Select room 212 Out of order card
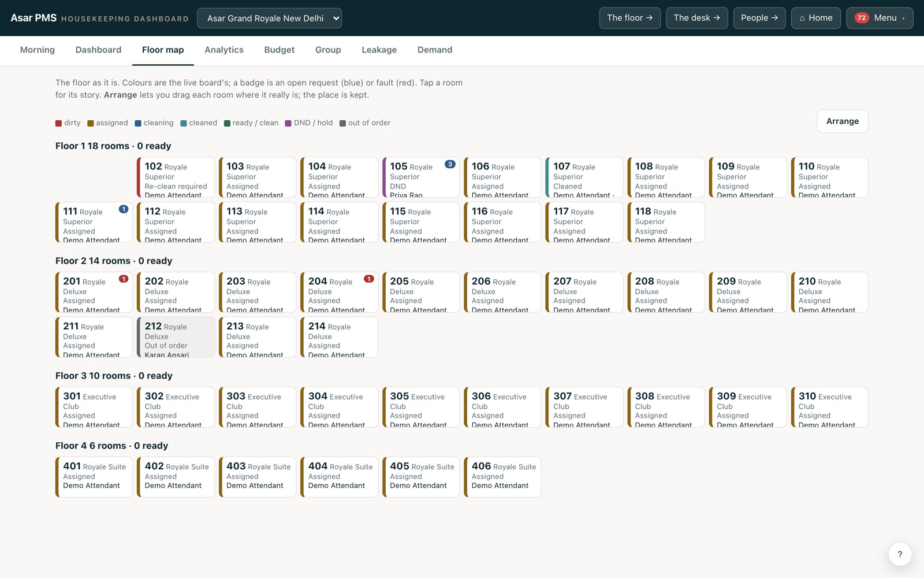The image size is (924, 578). 176,337
